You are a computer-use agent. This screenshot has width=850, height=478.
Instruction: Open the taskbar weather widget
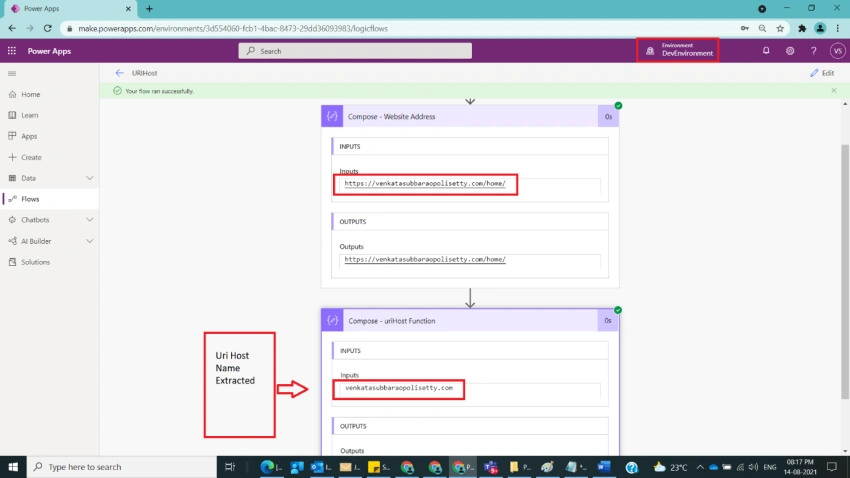tap(671, 467)
